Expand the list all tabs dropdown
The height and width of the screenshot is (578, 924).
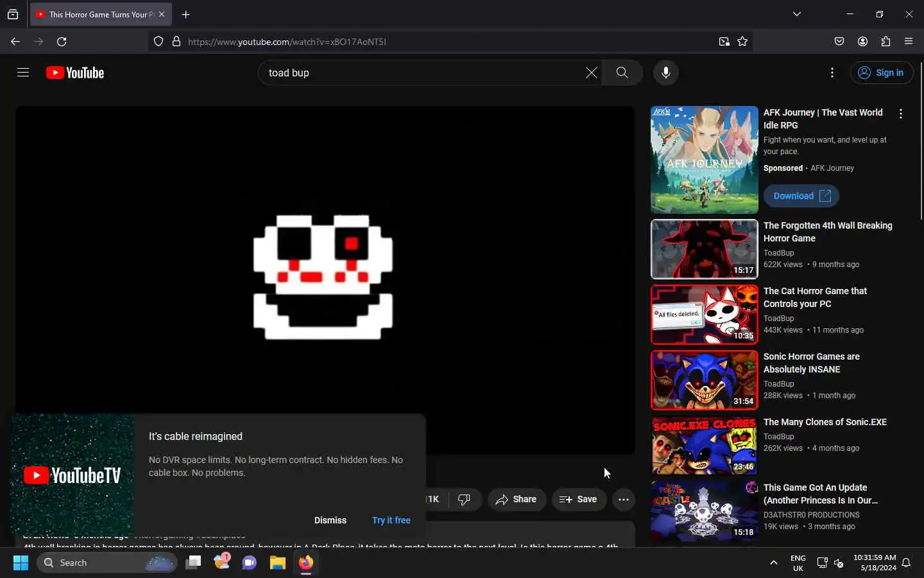click(797, 14)
